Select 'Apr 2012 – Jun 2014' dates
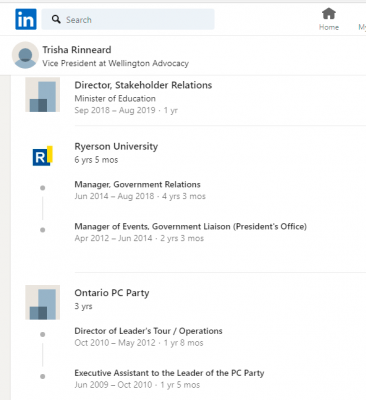 point(113,238)
